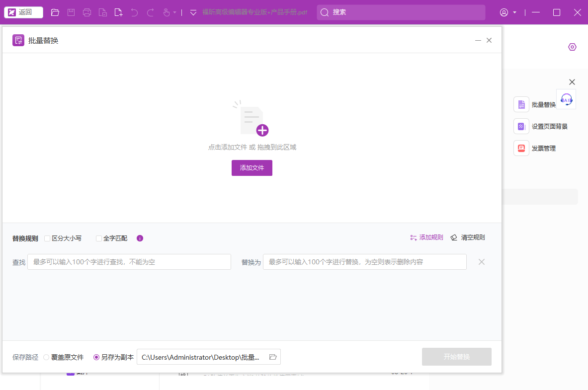588x390 pixels.
Task: Click the 搜索 search box
Action: [401, 12]
